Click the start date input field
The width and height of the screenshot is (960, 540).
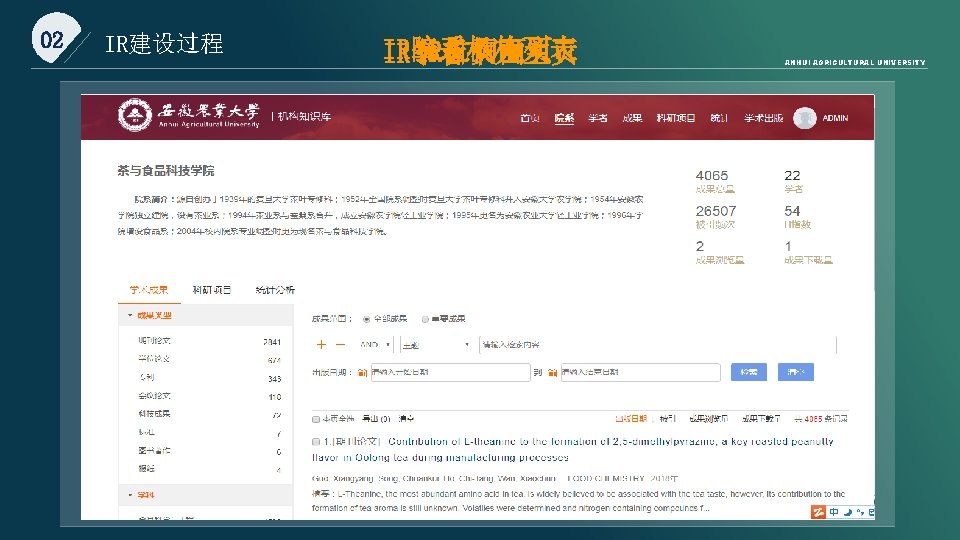pos(451,372)
